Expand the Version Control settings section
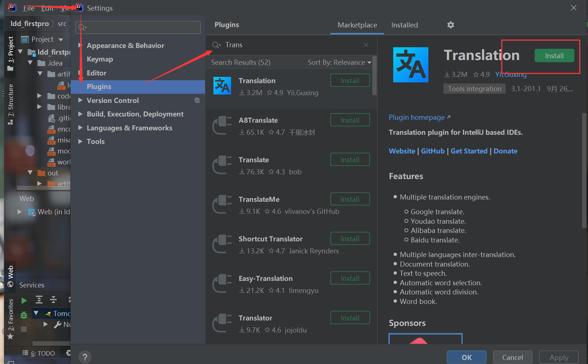This screenshot has width=588, height=364. pyautogui.click(x=80, y=100)
